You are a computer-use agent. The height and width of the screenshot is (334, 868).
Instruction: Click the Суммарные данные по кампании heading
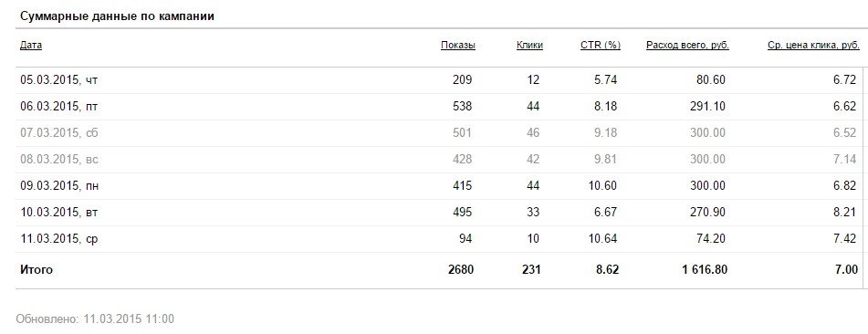click(x=118, y=16)
